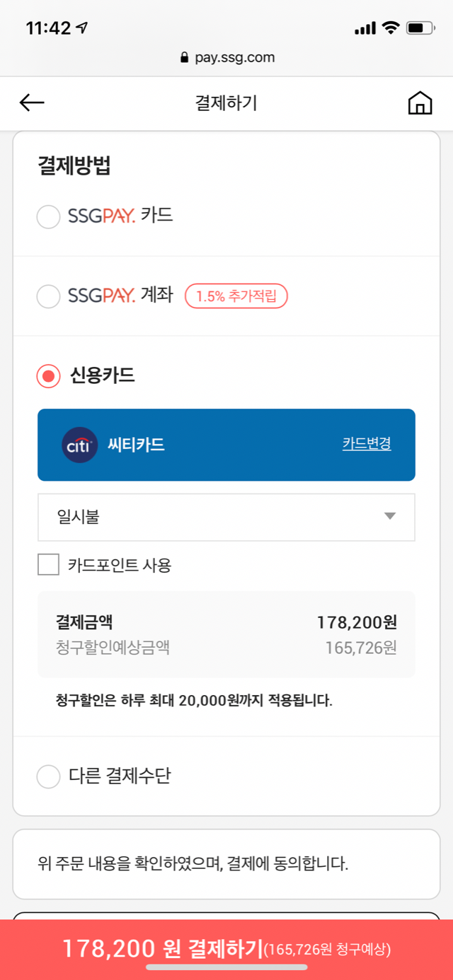Tap the back arrow icon
The width and height of the screenshot is (453, 980).
tap(32, 103)
